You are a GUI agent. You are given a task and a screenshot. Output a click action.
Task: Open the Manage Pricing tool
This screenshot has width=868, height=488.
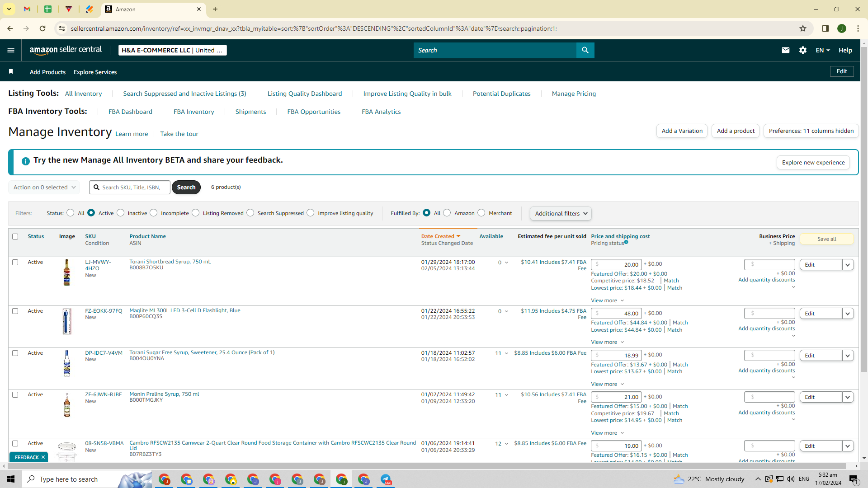(x=574, y=94)
